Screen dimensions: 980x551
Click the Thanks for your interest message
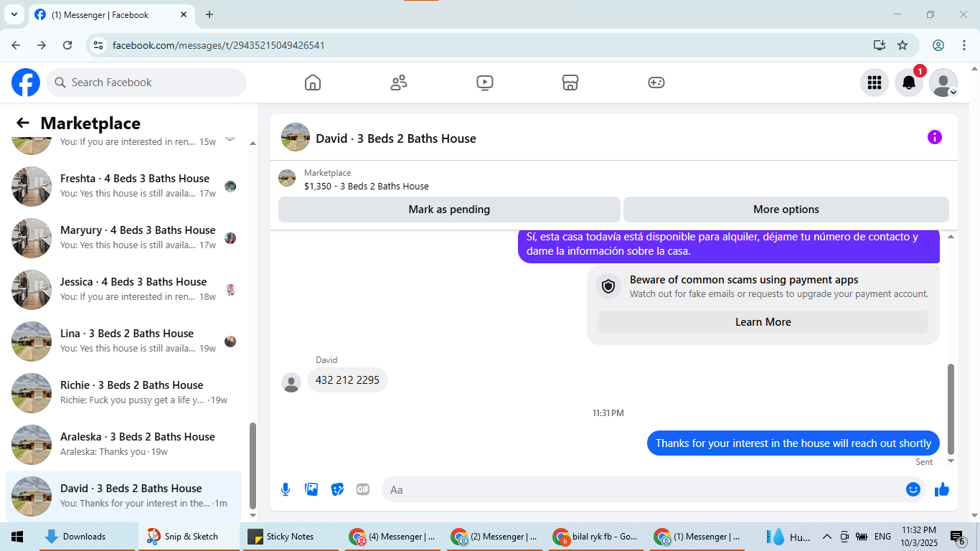(x=793, y=443)
